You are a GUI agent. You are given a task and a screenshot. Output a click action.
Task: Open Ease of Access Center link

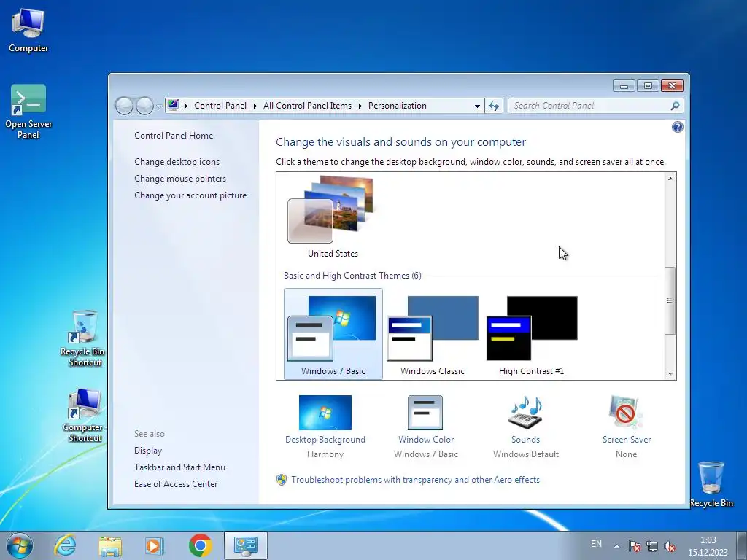point(176,484)
